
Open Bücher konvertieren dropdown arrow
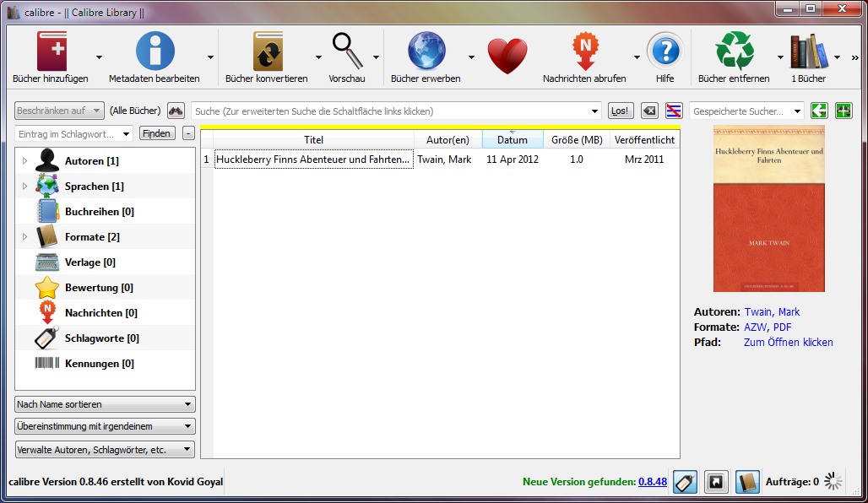318,57
